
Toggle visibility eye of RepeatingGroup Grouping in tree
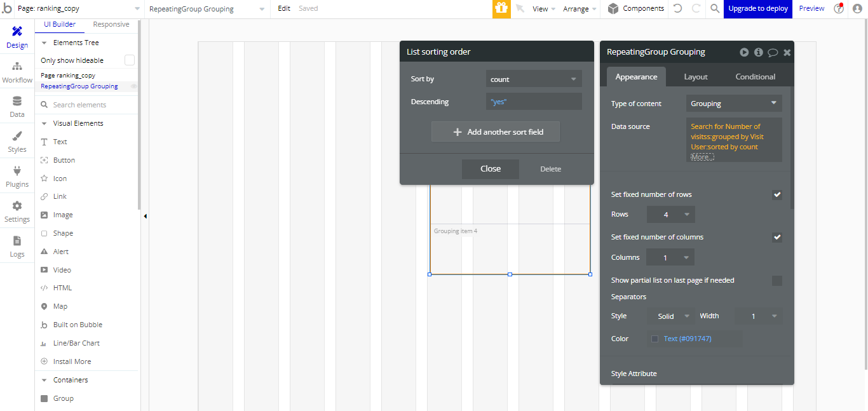pyautogui.click(x=134, y=86)
